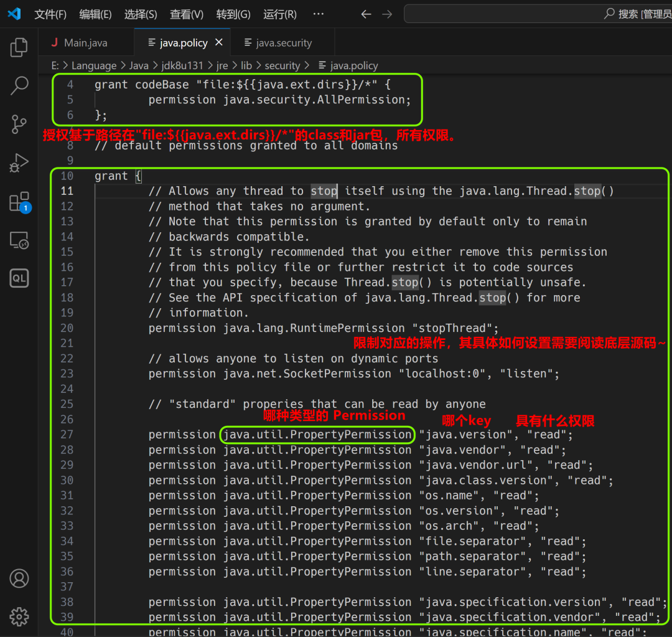Image resolution: width=672 pixels, height=637 pixels.
Task: Expand the overflow menu ellipsis
Action: click(x=319, y=14)
